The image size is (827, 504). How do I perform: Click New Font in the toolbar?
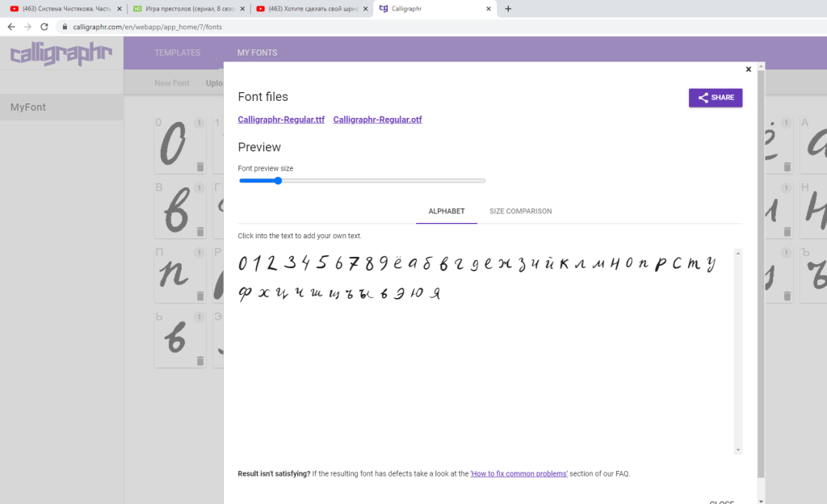(171, 83)
